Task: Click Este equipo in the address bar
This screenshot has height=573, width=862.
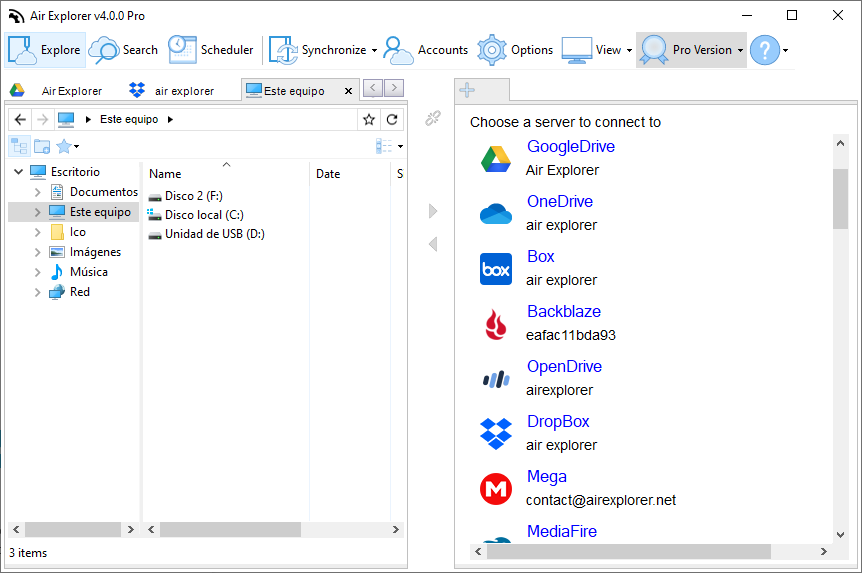Action: tap(129, 119)
